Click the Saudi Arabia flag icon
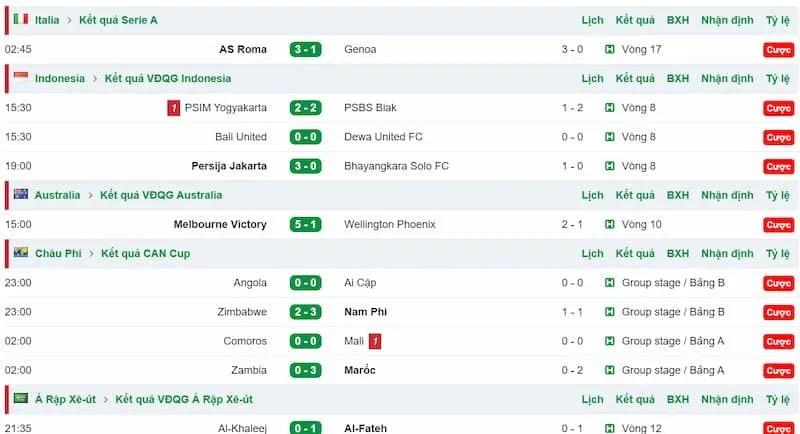 pyautogui.click(x=20, y=398)
